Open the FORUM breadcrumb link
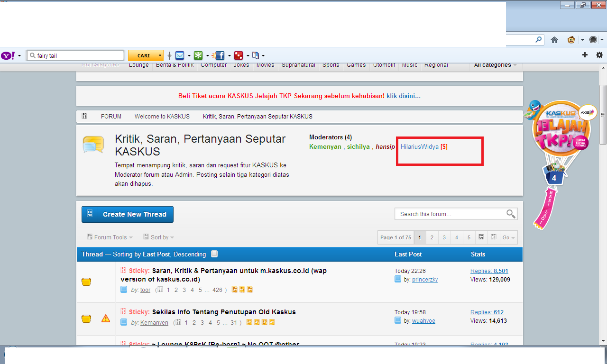This screenshot has width=607, height=364. coord(111,116)
